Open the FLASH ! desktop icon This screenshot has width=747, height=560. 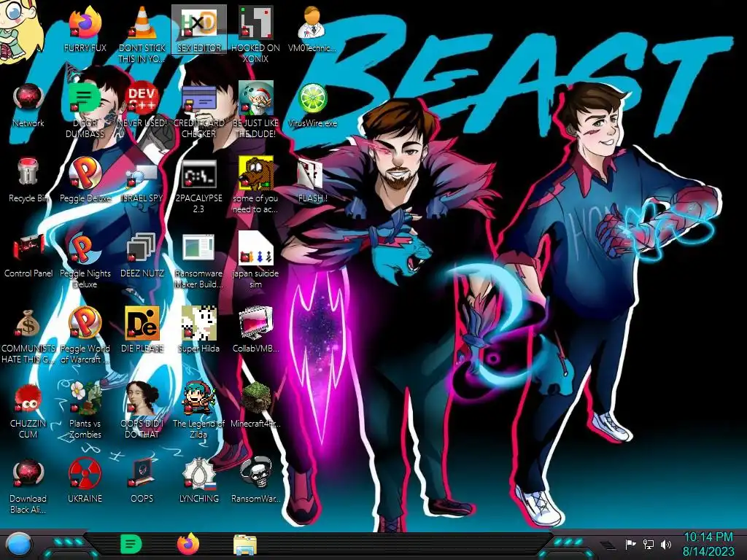310,174
